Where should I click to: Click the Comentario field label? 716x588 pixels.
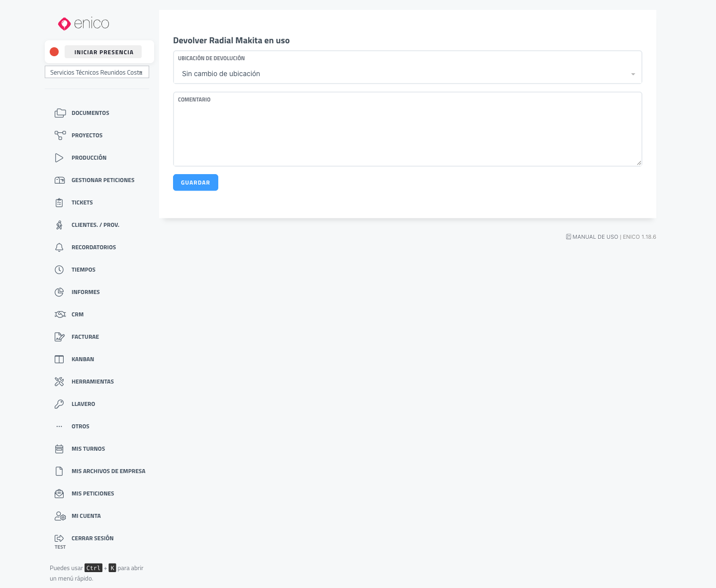click(x=194, y=99)
